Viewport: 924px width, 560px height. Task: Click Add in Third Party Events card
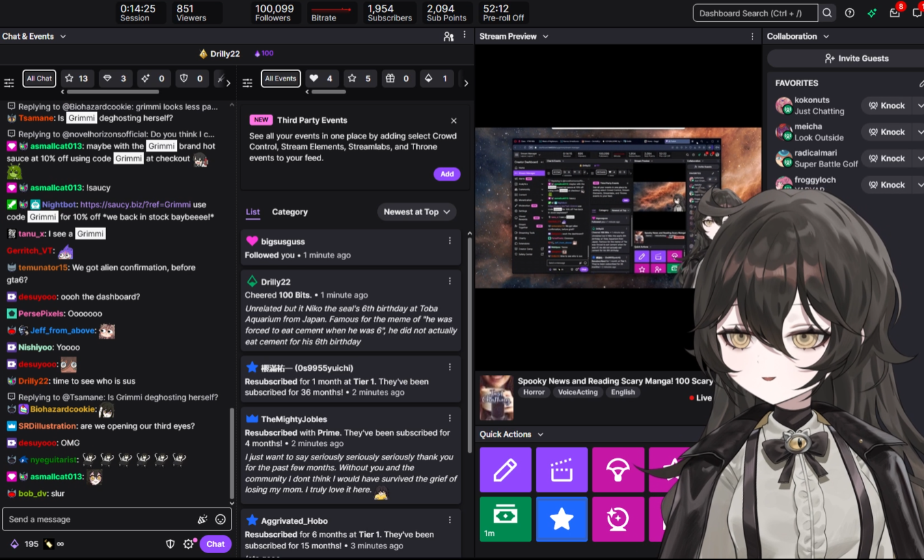(447, 174)
